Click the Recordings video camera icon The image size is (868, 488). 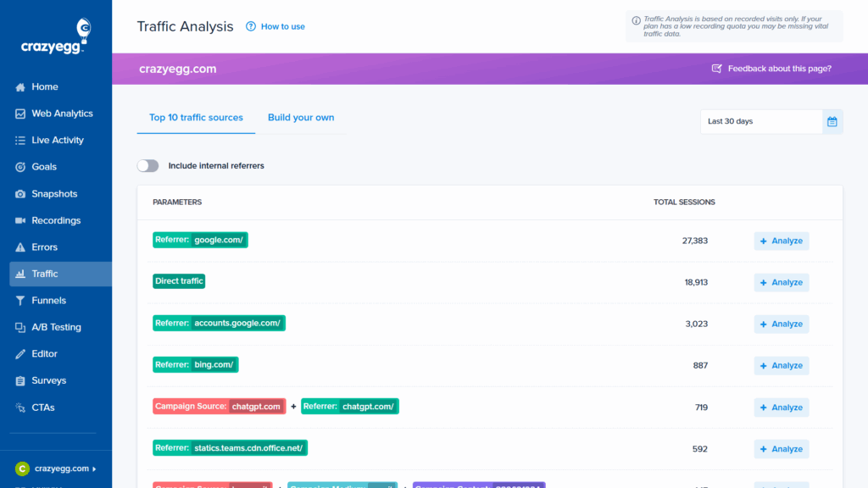coord(20,220)
